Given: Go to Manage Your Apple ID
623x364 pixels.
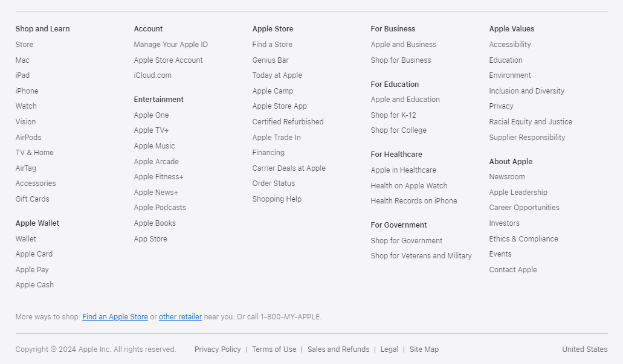Looking at the screenshot, I should pos(170,45).
